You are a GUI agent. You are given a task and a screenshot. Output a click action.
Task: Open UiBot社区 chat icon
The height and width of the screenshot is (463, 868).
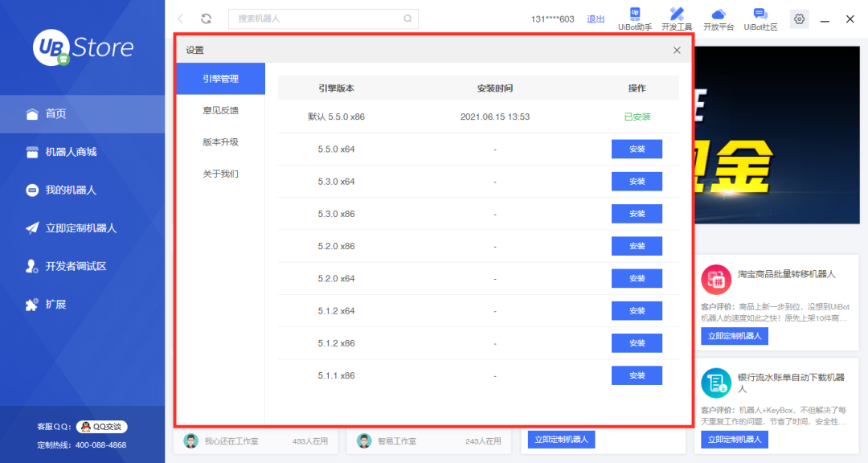click(760, 14)
